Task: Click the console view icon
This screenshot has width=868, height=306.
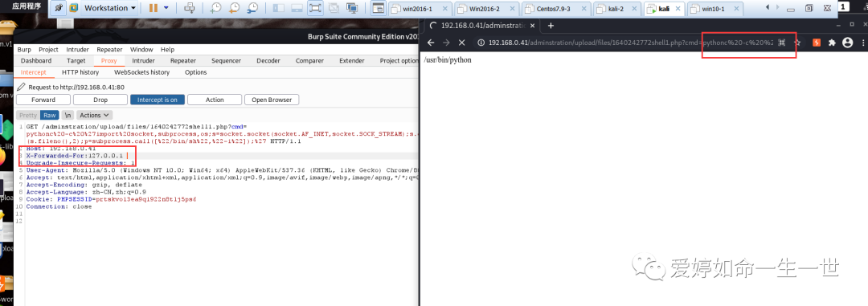Action: point(378,8)
